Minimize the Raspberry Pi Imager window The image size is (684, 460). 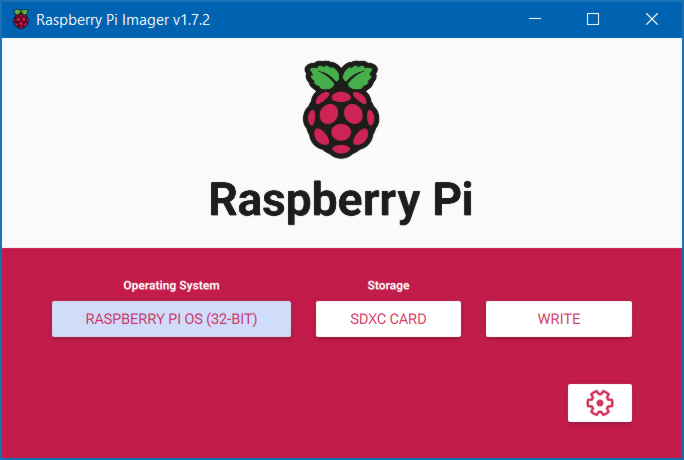(x=541, y=19)
